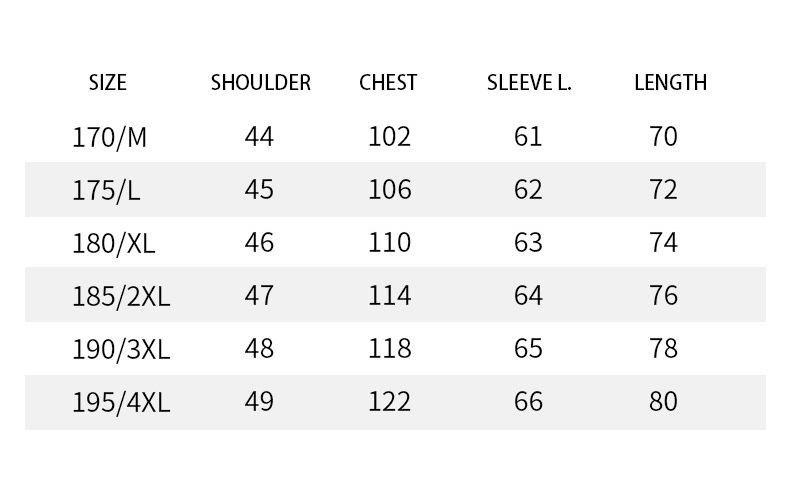Click the CHEST column header
This screenshot has width=790, height=500.
pyautogui.click(x=388, y=83)
